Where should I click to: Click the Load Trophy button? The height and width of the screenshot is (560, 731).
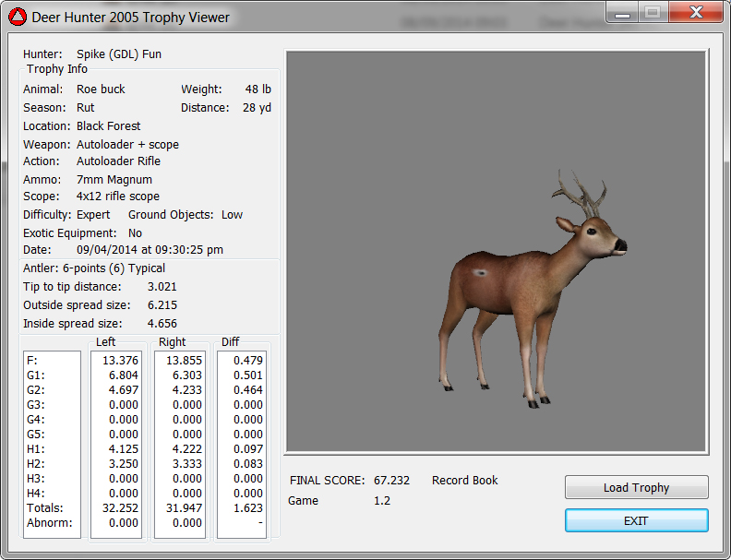coord(636,487)
